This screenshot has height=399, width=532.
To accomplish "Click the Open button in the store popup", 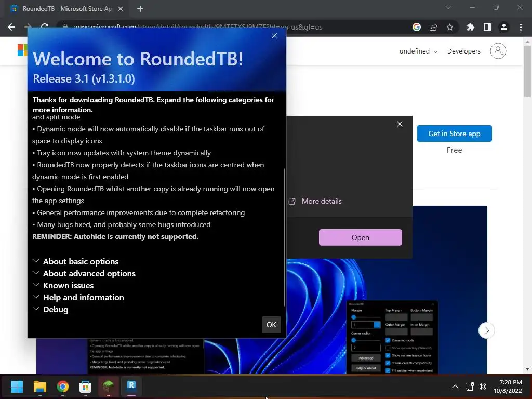I will click(361, 237).
